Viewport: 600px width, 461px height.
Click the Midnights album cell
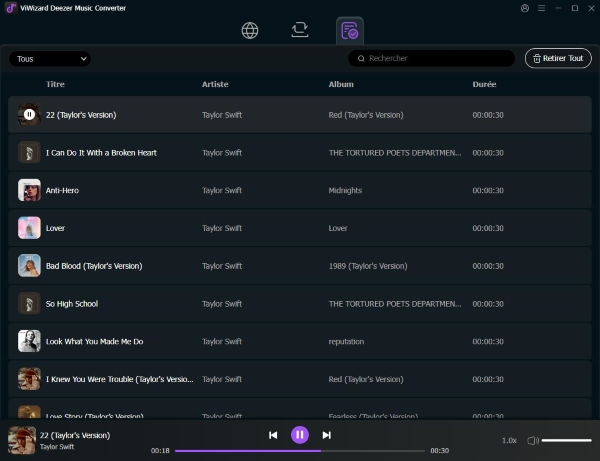coord(345,191)
